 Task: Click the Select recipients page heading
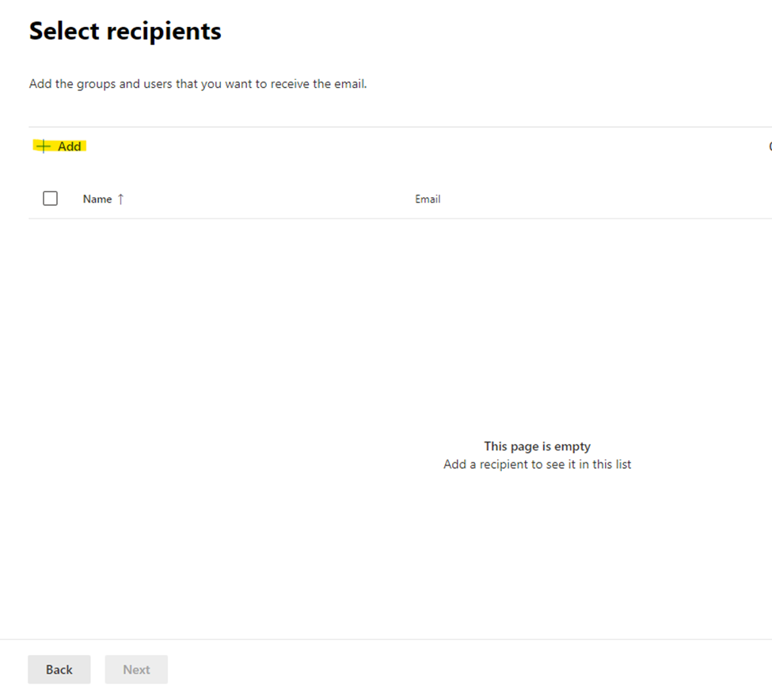[x=125, y=31]
